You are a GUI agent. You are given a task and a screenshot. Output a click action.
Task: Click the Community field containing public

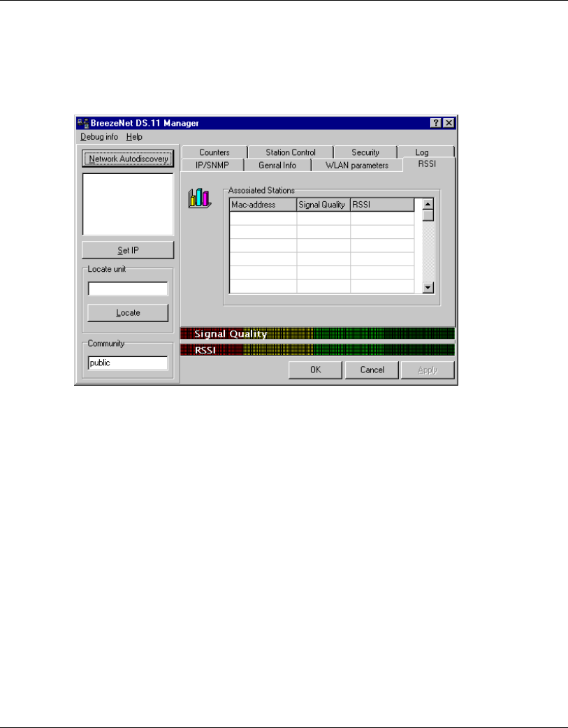pos(128,363)
